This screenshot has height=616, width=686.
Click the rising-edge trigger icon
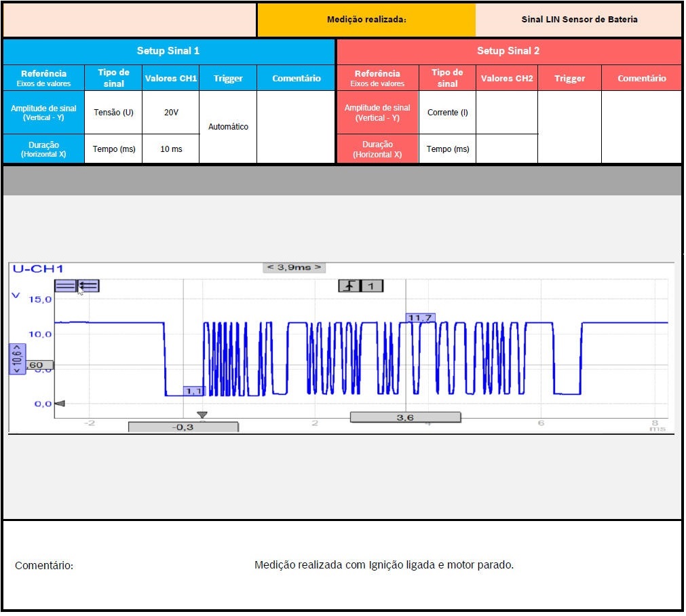coord(349,286)
